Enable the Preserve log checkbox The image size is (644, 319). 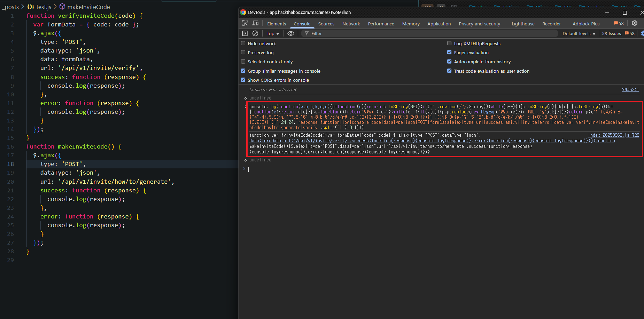(243, 53)
